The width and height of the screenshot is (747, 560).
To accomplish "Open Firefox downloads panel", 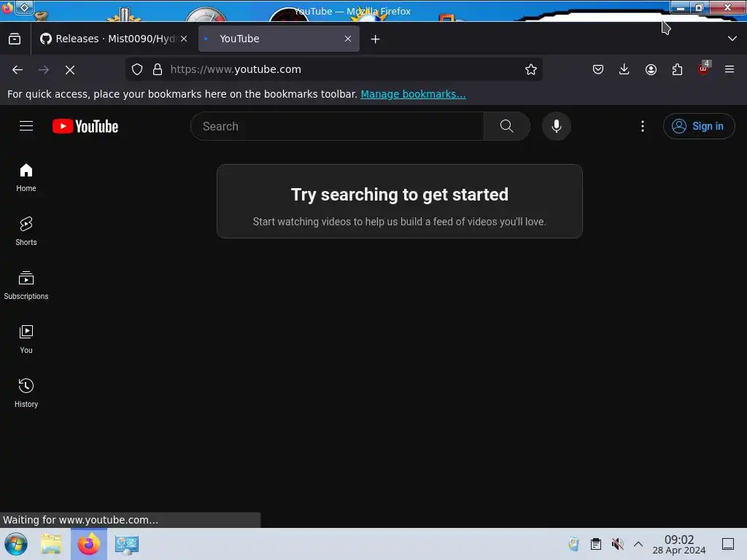I will pos(624,69).
